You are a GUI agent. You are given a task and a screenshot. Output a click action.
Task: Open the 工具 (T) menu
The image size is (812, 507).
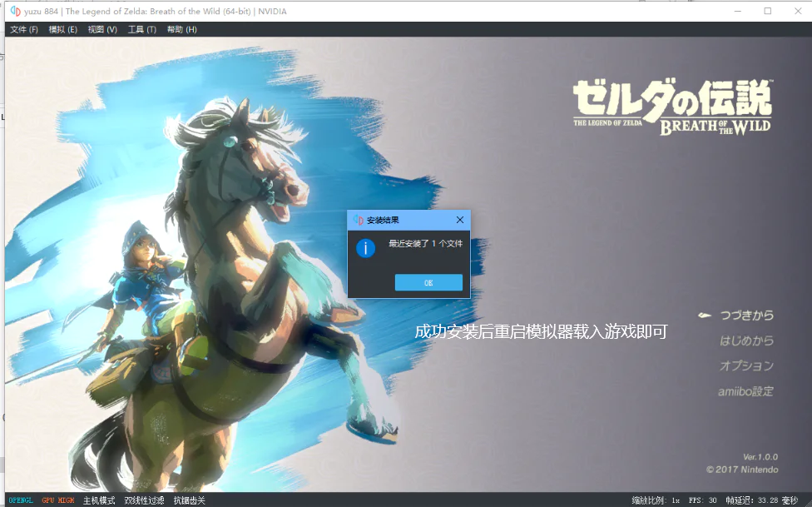(x=142, y=29)
